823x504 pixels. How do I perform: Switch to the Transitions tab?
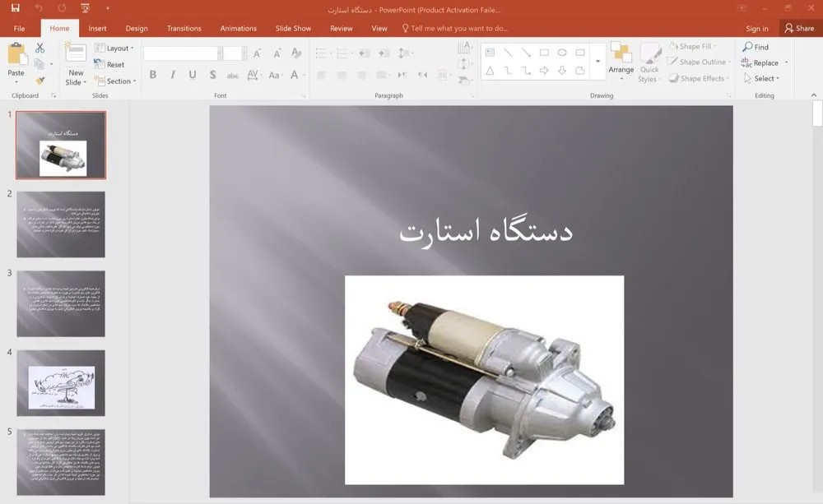(184, 28)
